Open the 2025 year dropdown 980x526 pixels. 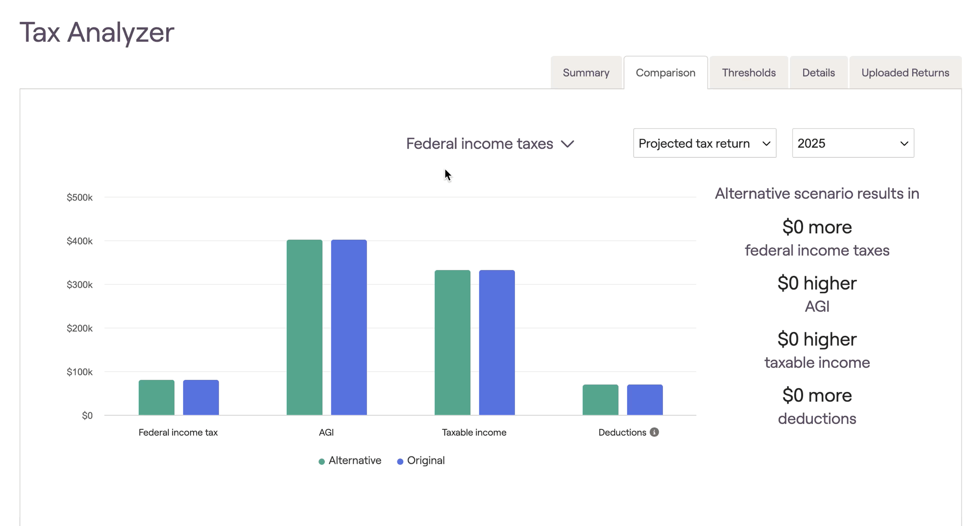852,143
